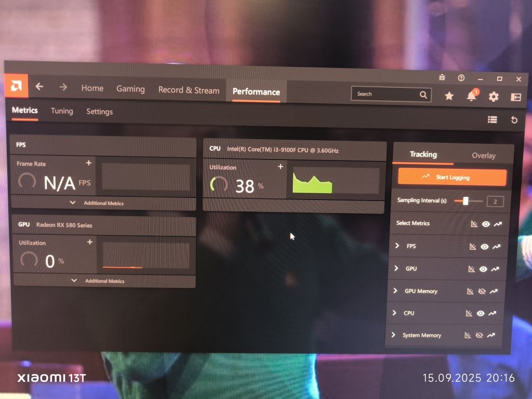Click Start Logging button
The image size is (532, 399).
point(452,177)
